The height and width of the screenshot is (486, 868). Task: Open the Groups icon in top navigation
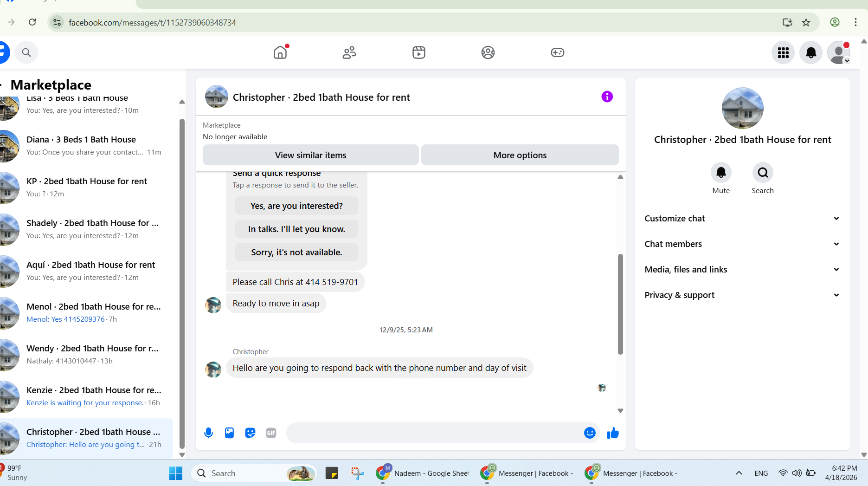(x=488, y=52)
